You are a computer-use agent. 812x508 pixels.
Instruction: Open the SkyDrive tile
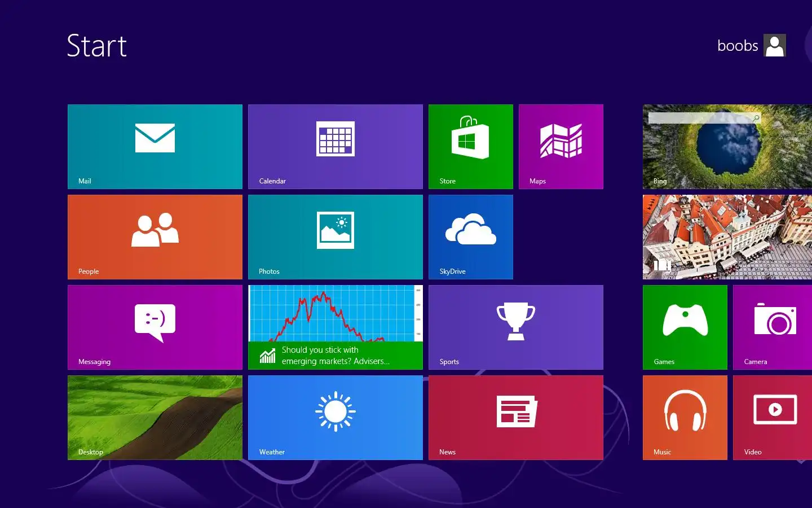[x=471, y=237]
